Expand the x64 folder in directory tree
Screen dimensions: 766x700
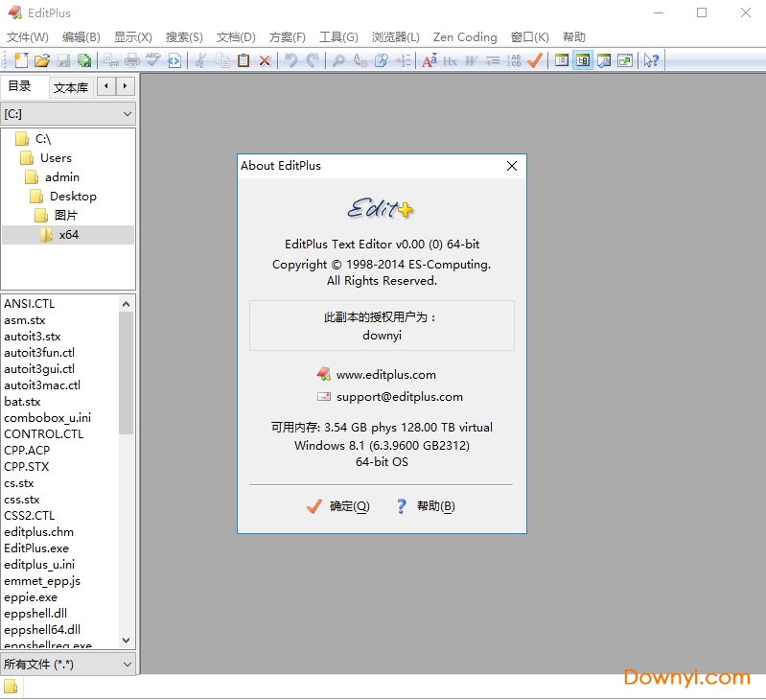click(x=68, y=235)
